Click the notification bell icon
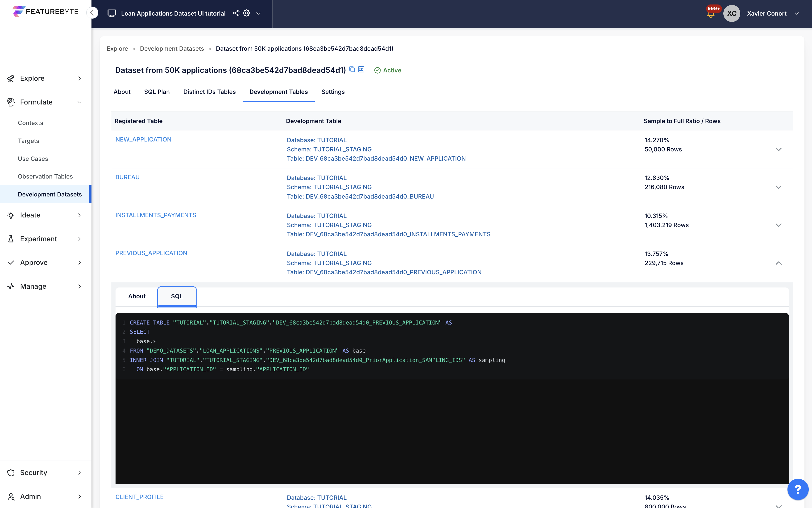This screenshot has width=812, height=508. [710, 14]
